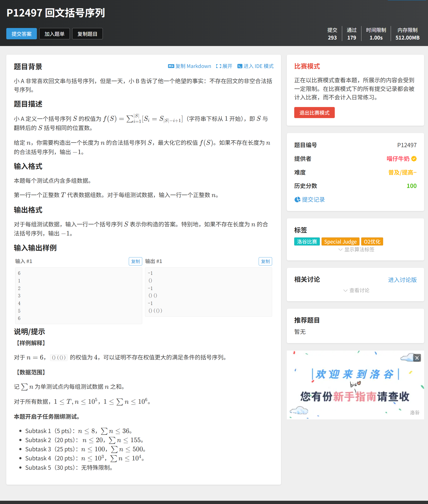Click 展开 to expand problem statement
The width and height of the screenshot is (428, 504).
coord(227,66)
